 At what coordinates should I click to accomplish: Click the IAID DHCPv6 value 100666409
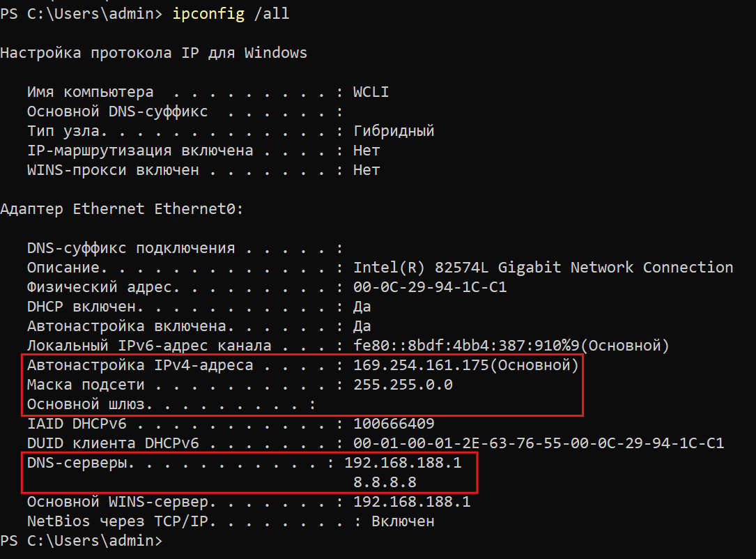point(394,424)
